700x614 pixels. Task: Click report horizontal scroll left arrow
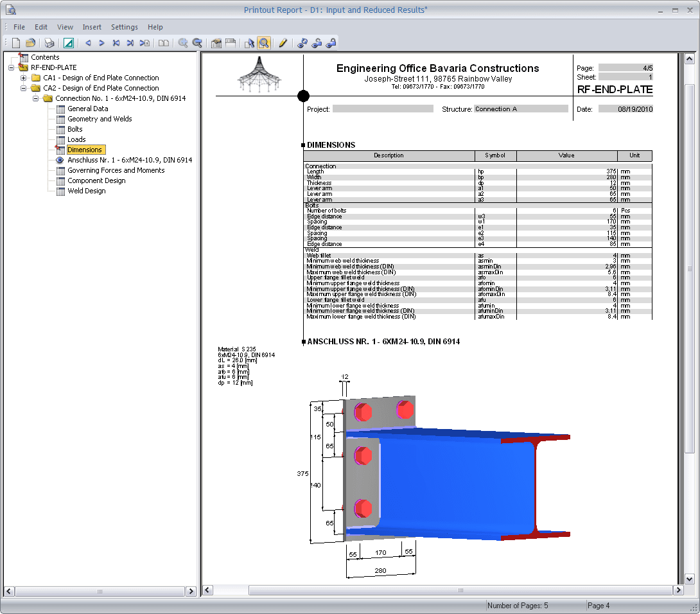coord(207,590)
